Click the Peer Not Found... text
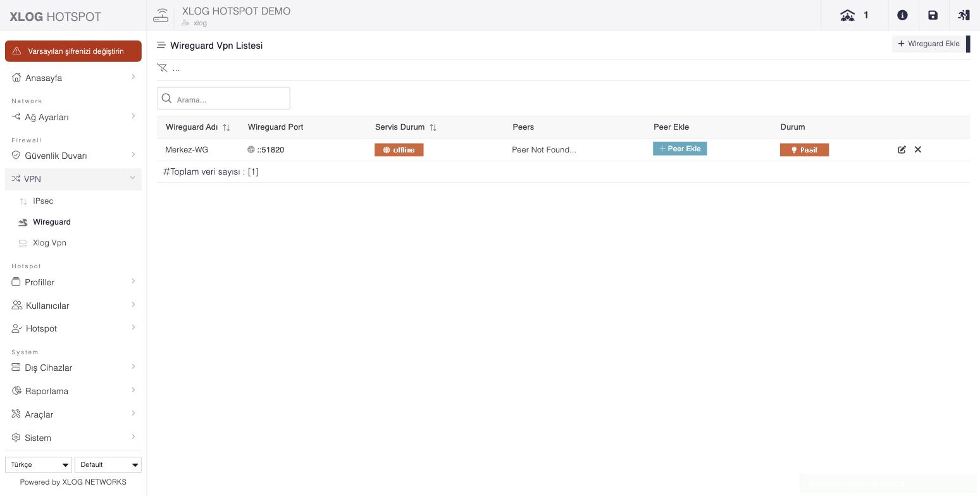 click(x=544, y=150)
